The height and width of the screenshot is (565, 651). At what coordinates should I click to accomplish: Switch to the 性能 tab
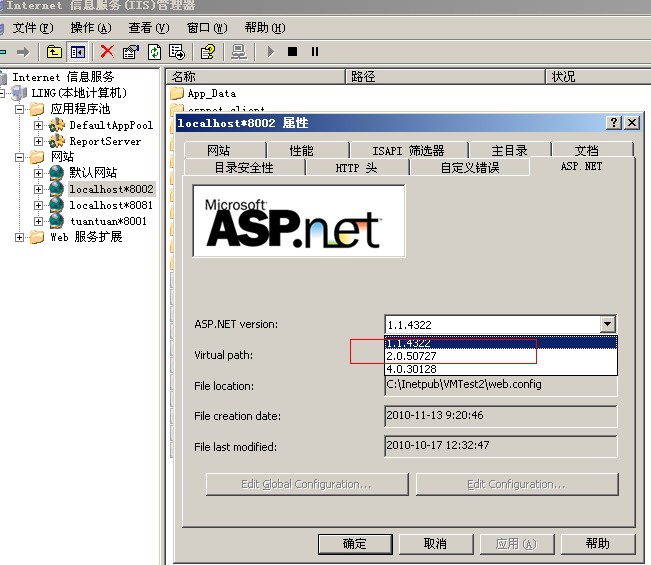point(308,150)
